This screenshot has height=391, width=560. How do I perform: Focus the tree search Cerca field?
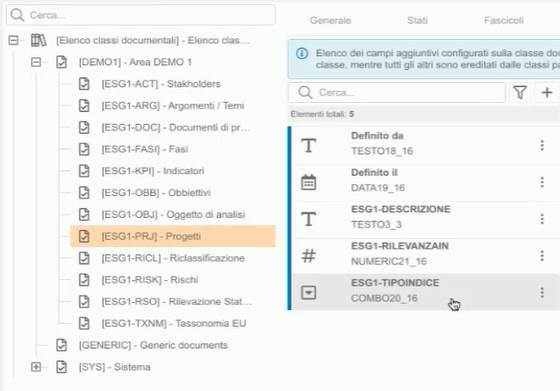(x=141, y=15)
